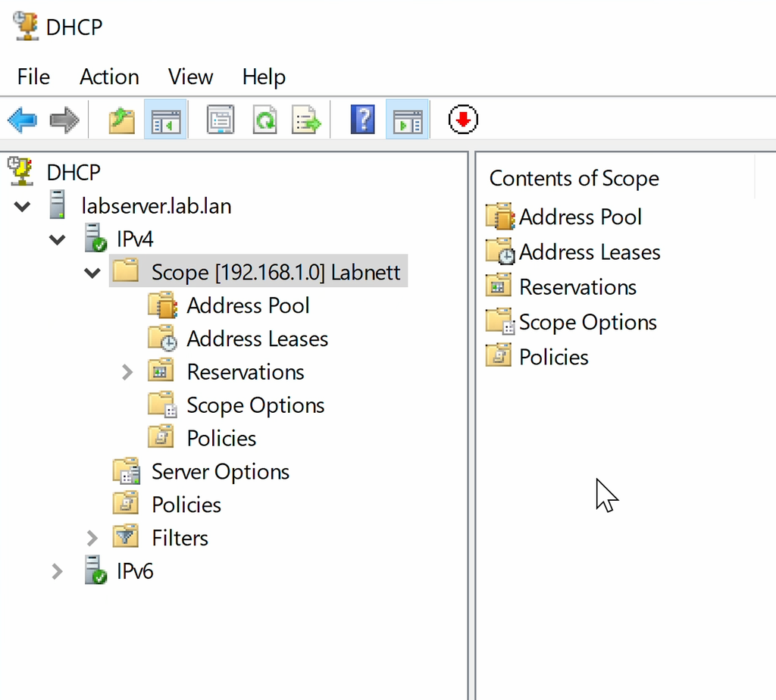The image size is (776, 700).
Task: Expand the Filters node
Action: tap(92, 538)
